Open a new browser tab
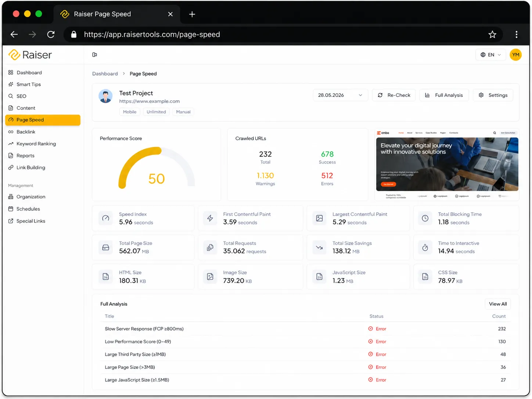532x399 pixels. tap(192, 14)
